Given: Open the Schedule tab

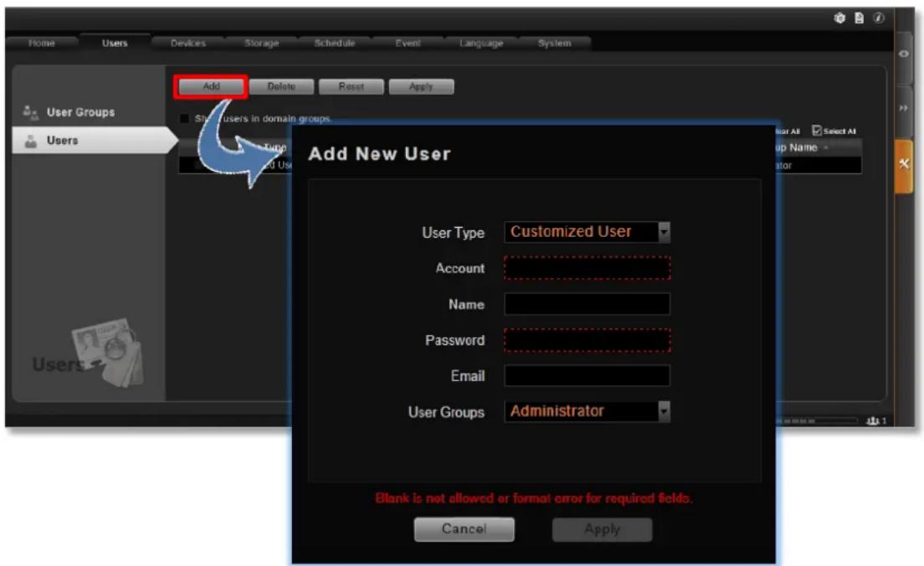Looking at the screenshot, I should tap(335, 43).
